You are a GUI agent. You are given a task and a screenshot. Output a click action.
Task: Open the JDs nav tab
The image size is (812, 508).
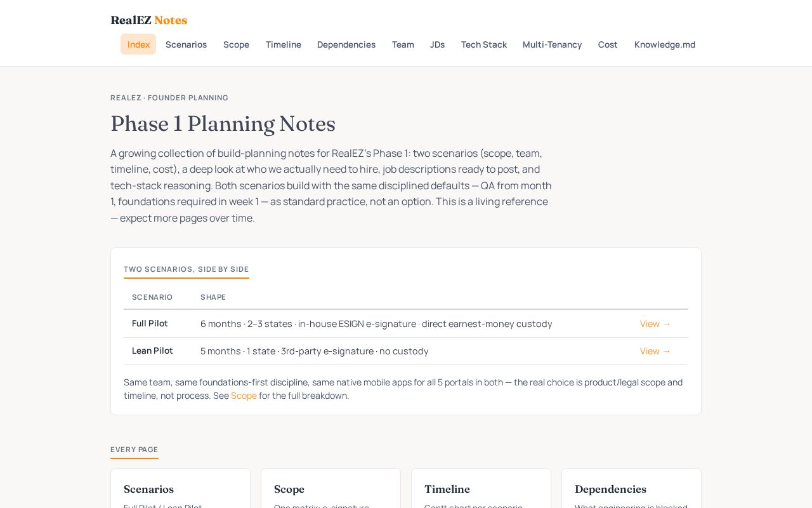pyautogui.click(x=437, y=44)
